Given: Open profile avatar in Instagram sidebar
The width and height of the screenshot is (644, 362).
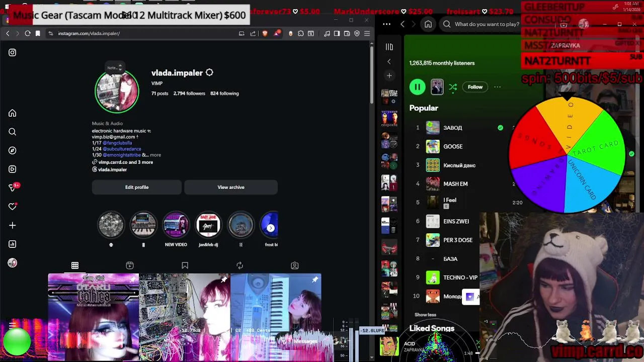Looking at the screenshot, I should click(x=12, y=263).
